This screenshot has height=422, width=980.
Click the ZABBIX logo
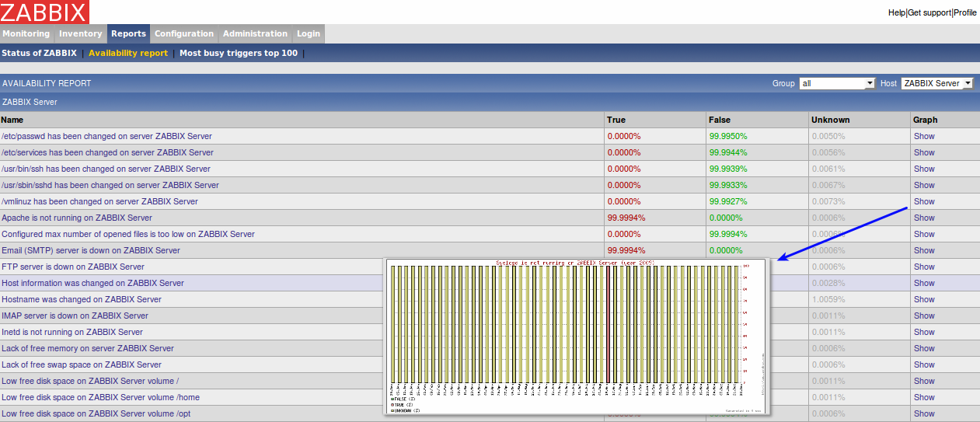coord(44,12)
